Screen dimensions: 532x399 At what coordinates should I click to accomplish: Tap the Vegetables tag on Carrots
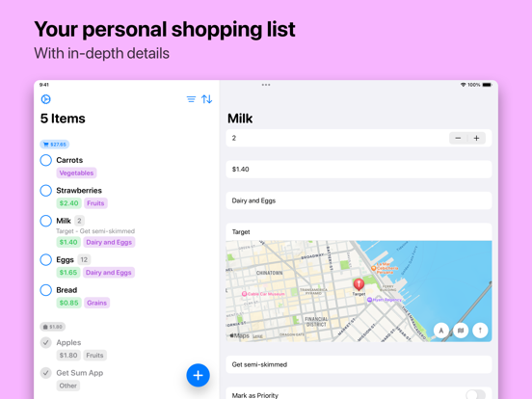coord(76,173)
